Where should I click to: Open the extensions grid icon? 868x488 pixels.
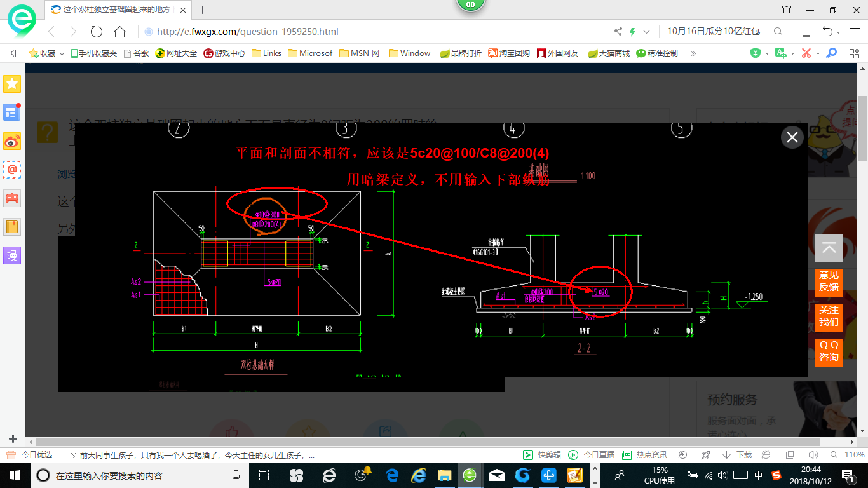coord(854,53)
